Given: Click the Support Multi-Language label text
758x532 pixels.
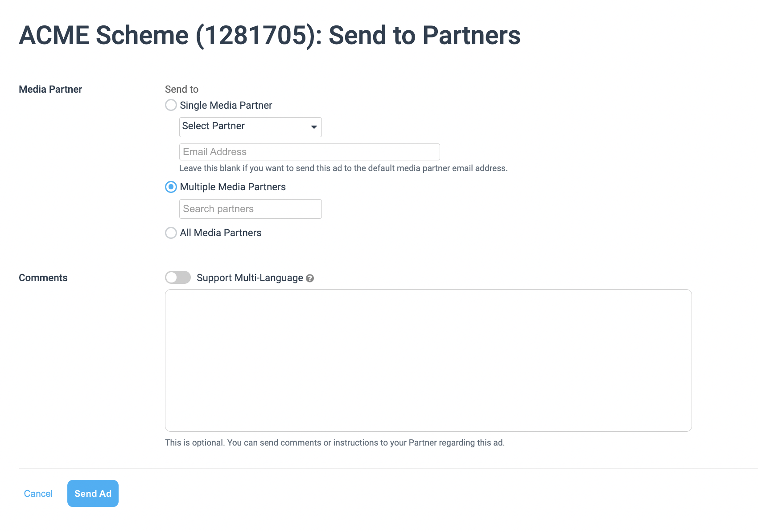Looking at the screenshot, I should click(250, 278).
